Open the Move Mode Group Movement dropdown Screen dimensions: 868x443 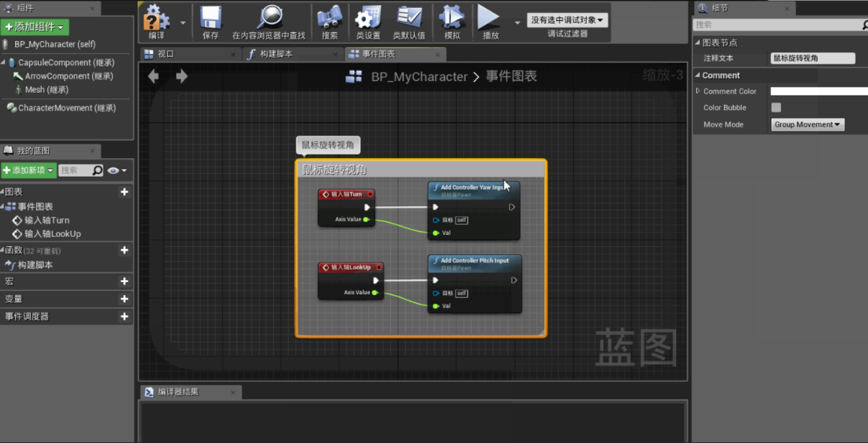808,124
